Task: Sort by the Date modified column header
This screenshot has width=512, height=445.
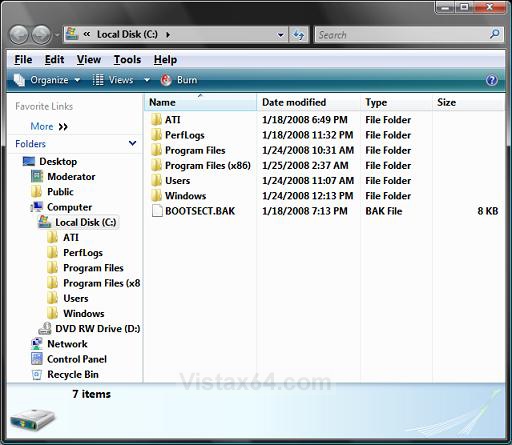Action: pos(309,102)
